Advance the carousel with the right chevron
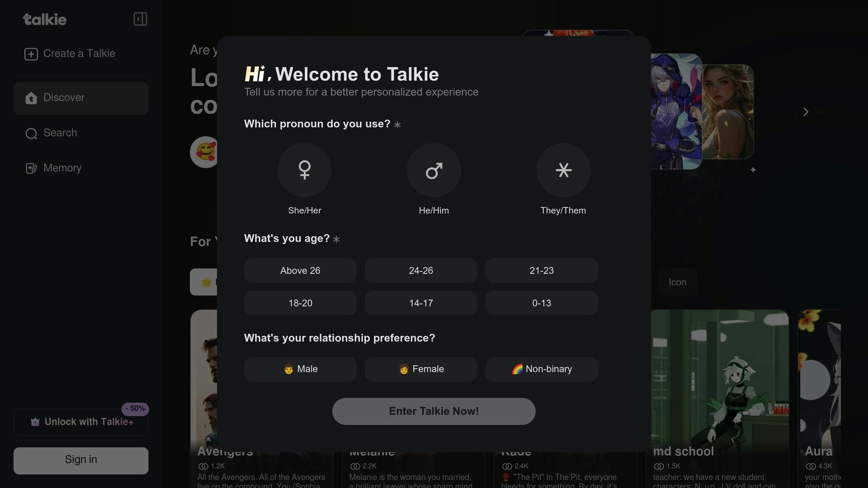 tap(806, 112)
